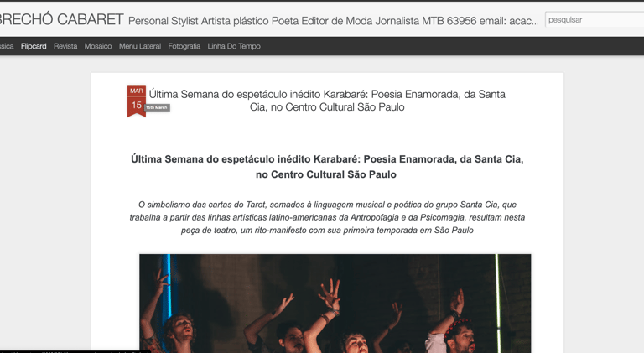644x353 pixels.
Task: Click the status bar URL preview at bottom left
Action: click(75, 351)
